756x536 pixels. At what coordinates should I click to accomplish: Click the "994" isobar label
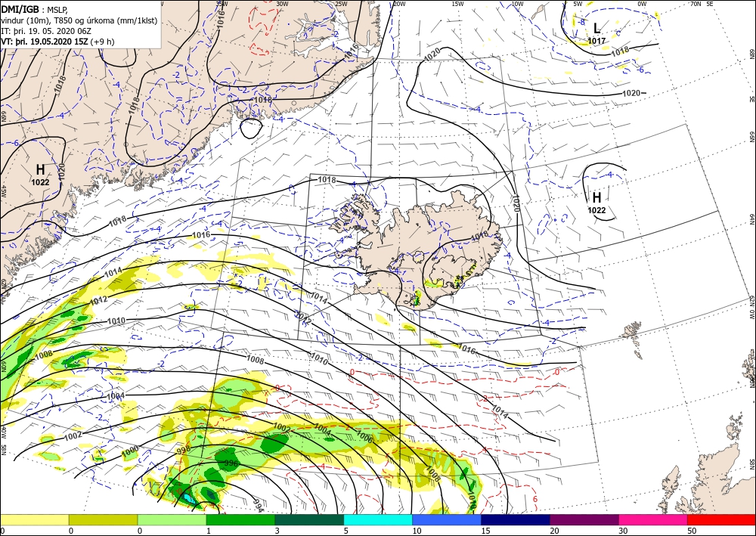point(258,504)
